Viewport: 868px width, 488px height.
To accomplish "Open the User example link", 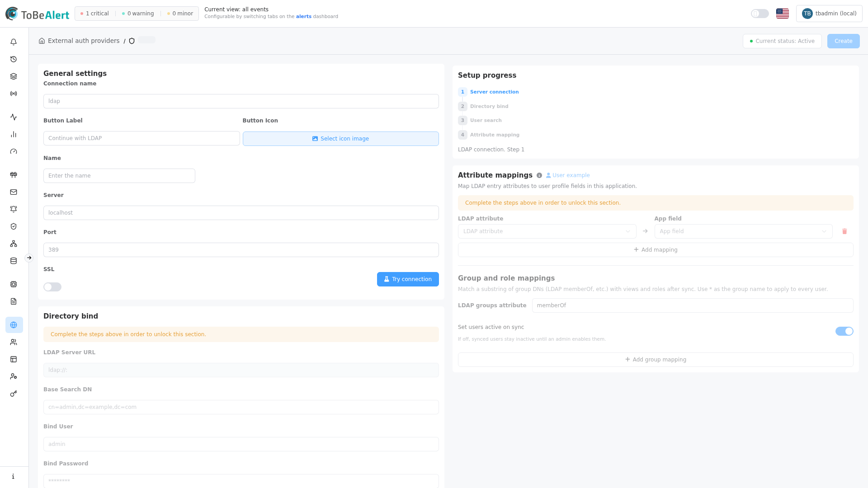I will click(x=568, y=175).
